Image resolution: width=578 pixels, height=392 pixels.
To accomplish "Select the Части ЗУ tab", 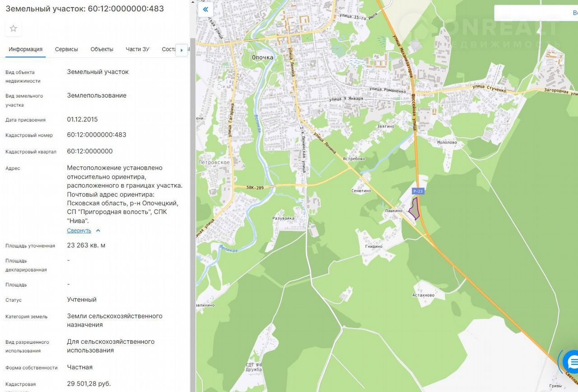I will pyautogui.click(x=137, y=49).
